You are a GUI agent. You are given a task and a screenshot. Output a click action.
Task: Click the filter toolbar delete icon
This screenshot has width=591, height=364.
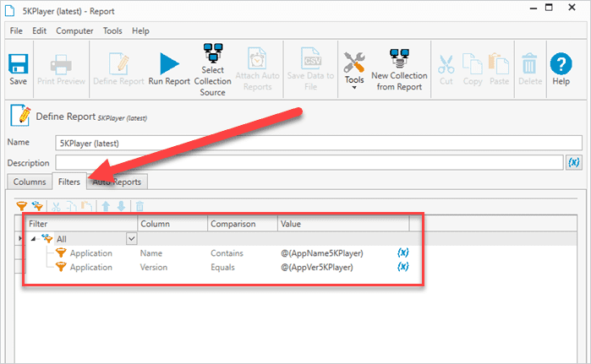coord(140,206)
